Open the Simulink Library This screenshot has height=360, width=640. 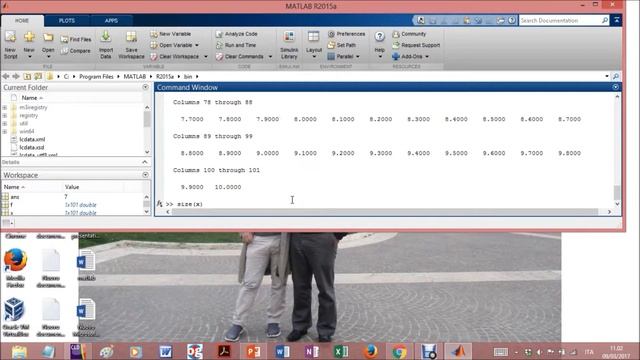click(289, 45)
